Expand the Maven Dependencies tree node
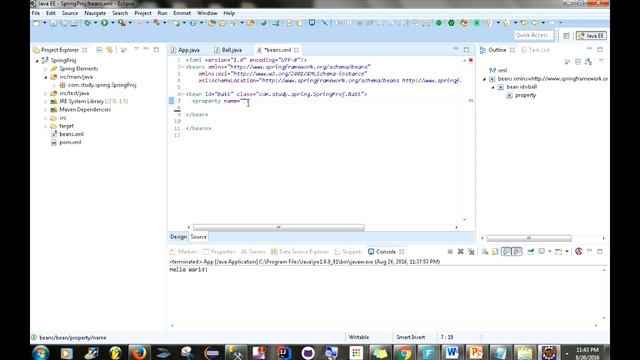 pos(46,110)
